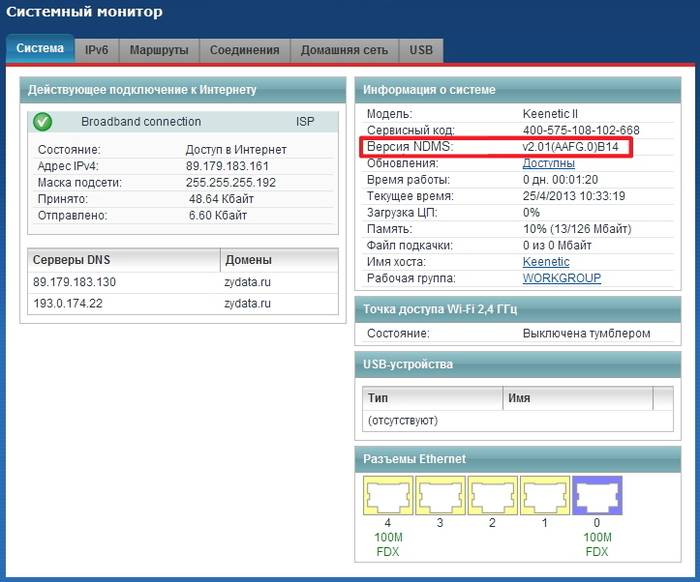Click Ethernet port 1 icon
The height and width of the screenshot is (582, 700).
tap(542, 495)
